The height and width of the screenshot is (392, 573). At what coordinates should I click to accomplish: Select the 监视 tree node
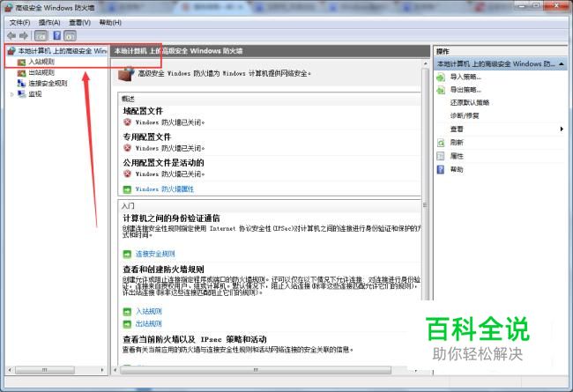[35, 94]
